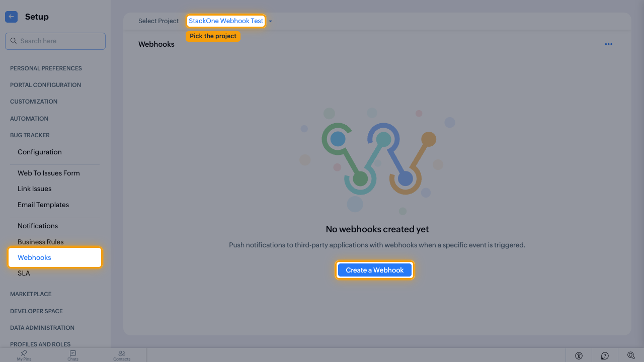Open Business Rules in the sidebar
This screenshot has height=362, width=644.
(41, 242)
